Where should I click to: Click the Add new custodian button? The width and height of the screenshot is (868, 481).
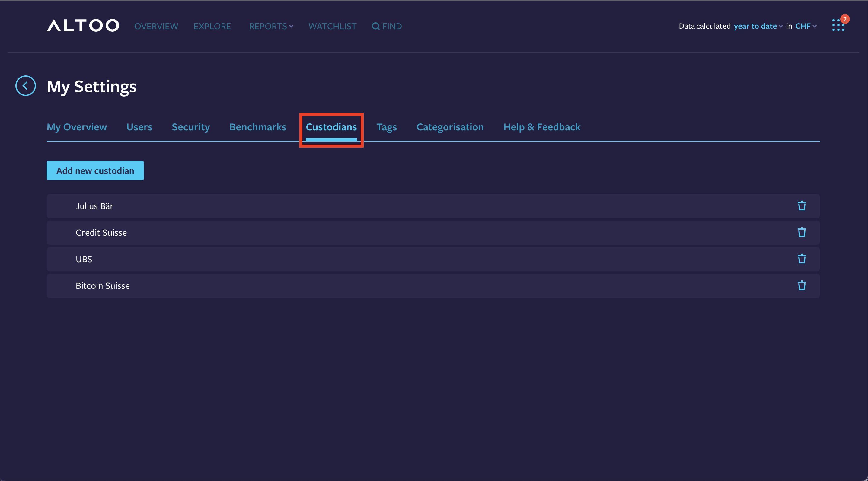pyautogui.click(x=95, y=170)
